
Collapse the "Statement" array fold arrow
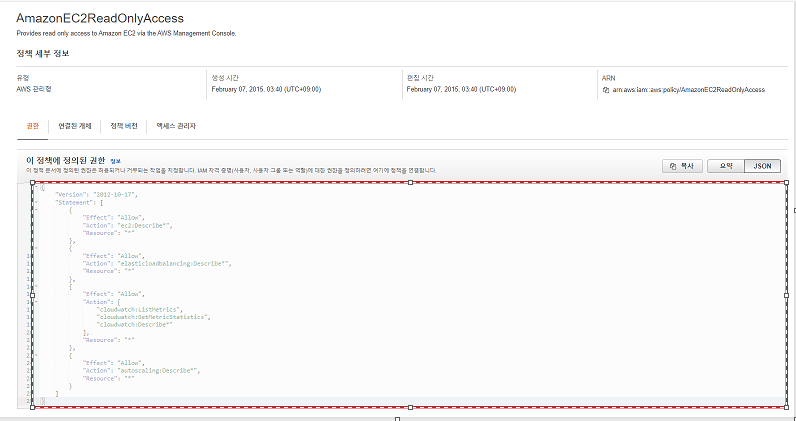point(36,203)
